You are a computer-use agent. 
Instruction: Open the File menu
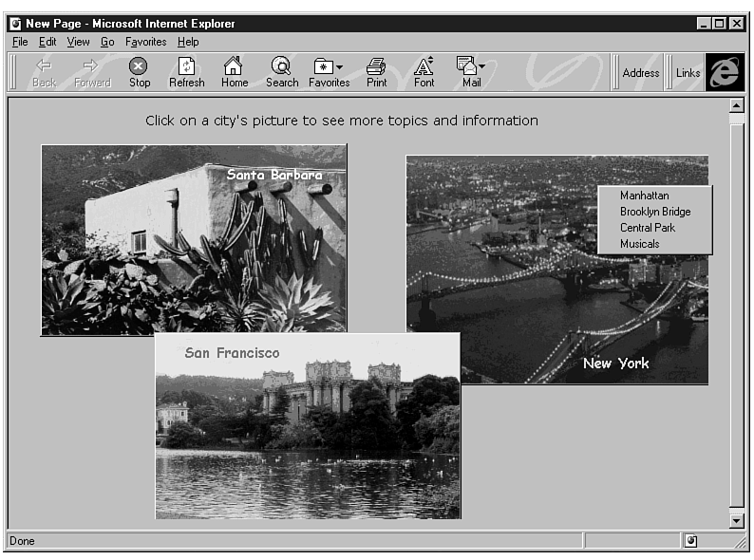tap(20, 42)
